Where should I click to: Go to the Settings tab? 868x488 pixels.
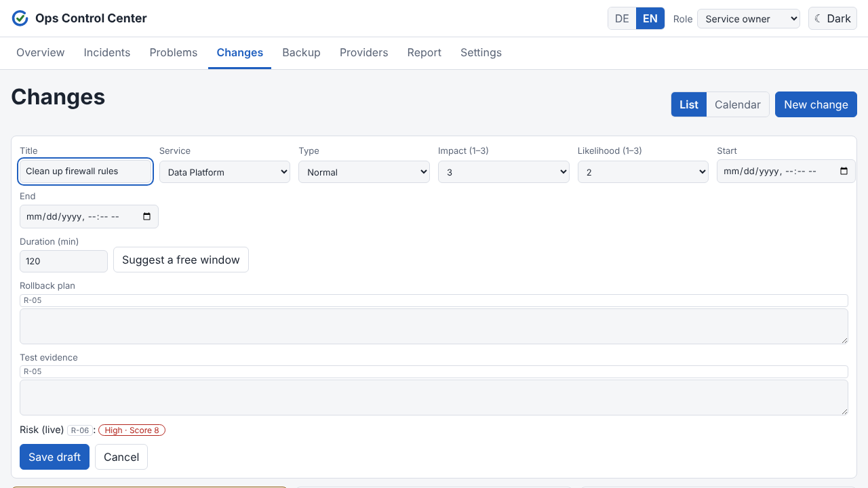tap(481, 52)
